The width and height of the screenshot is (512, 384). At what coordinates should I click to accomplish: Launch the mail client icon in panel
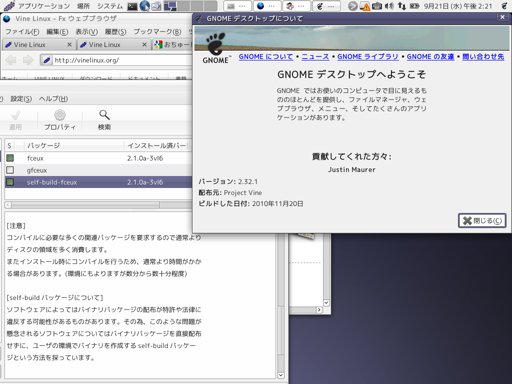pyautogui.click(x=156, y=6)
